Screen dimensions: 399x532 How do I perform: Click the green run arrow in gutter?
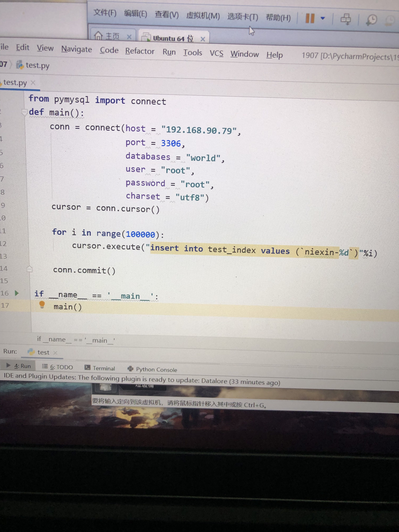tap(17, 293)
